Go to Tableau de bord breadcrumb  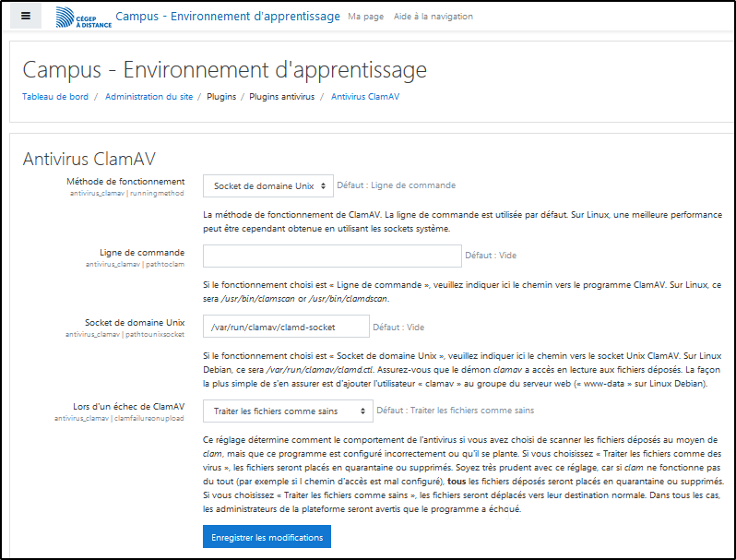[55, 96]
